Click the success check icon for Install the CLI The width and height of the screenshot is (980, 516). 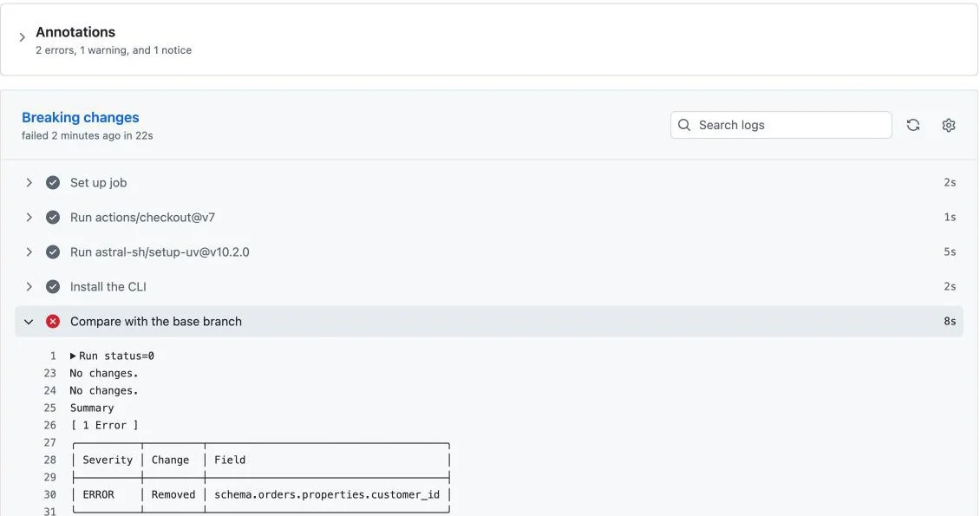[x=53, y=287]
